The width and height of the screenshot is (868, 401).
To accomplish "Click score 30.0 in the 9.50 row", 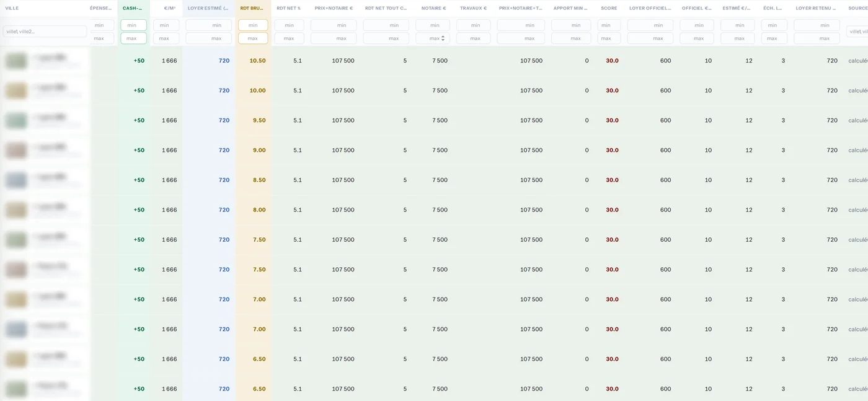I will coord(612,120).
